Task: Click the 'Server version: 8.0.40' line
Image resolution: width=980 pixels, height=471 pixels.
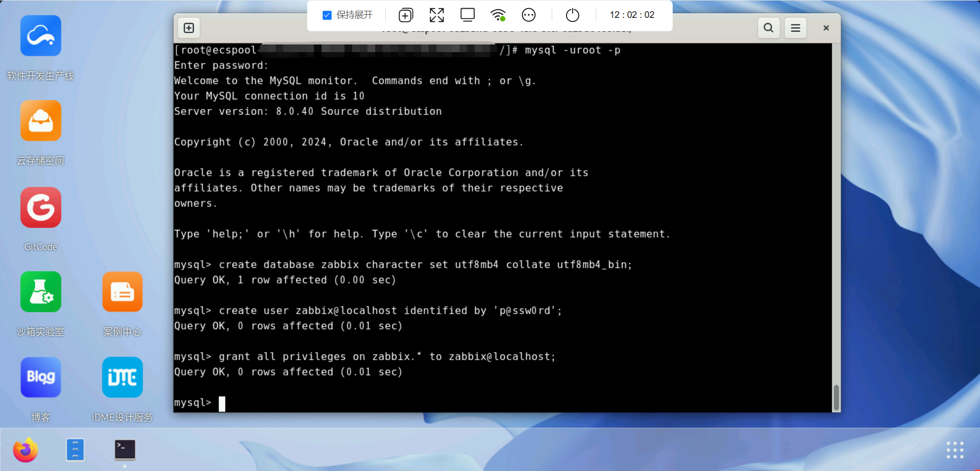Action: pos(308,111)
